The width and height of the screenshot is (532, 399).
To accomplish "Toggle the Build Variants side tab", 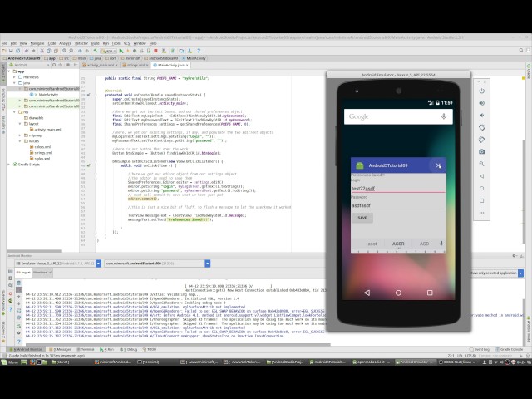I will 3,303.
